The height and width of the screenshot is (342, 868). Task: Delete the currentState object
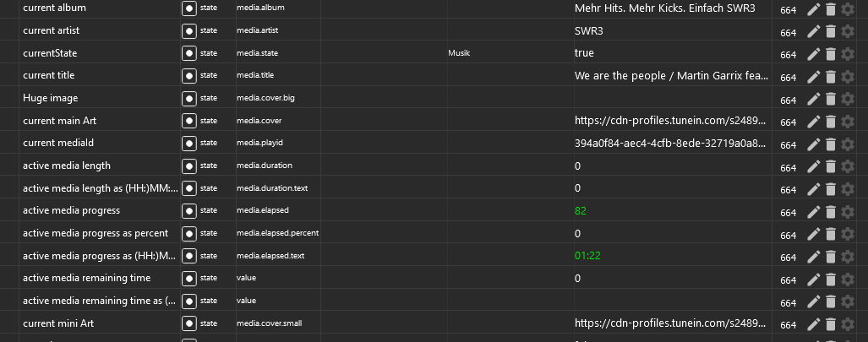click(830, 54)
